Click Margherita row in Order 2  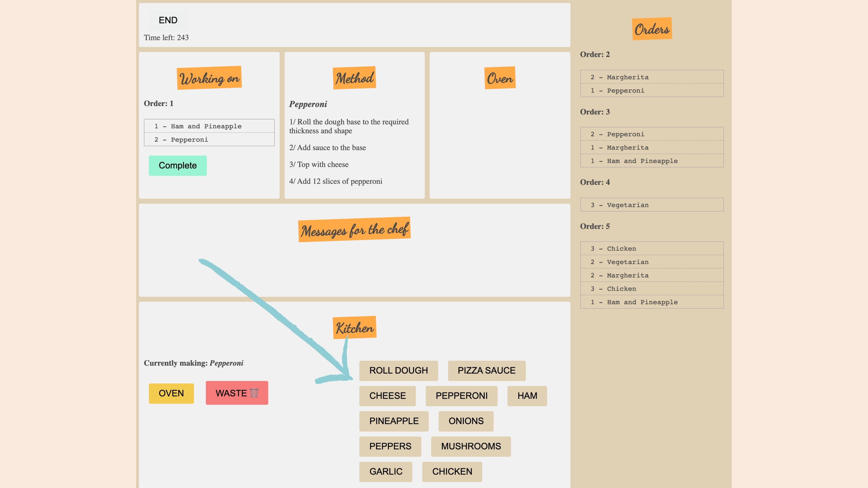point(652,77)
